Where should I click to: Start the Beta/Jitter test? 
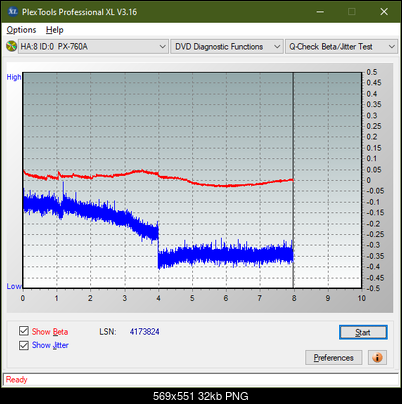[363, 332]
